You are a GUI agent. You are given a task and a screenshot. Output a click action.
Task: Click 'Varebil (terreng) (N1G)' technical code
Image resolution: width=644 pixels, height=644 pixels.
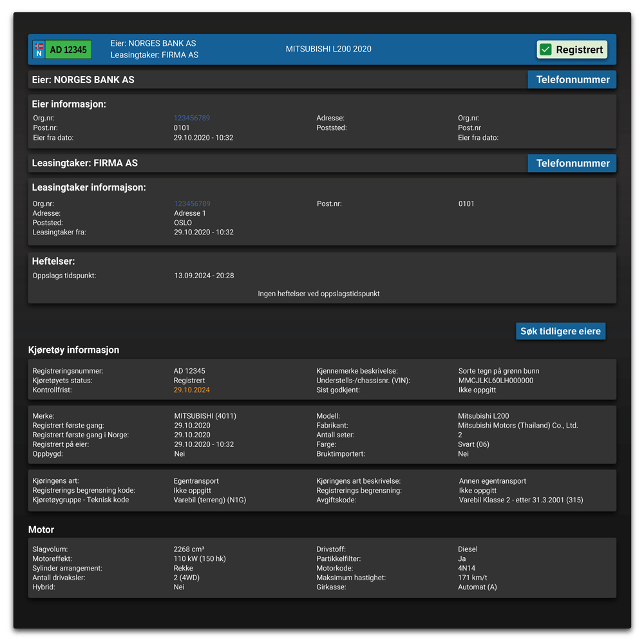coord(210,500)
